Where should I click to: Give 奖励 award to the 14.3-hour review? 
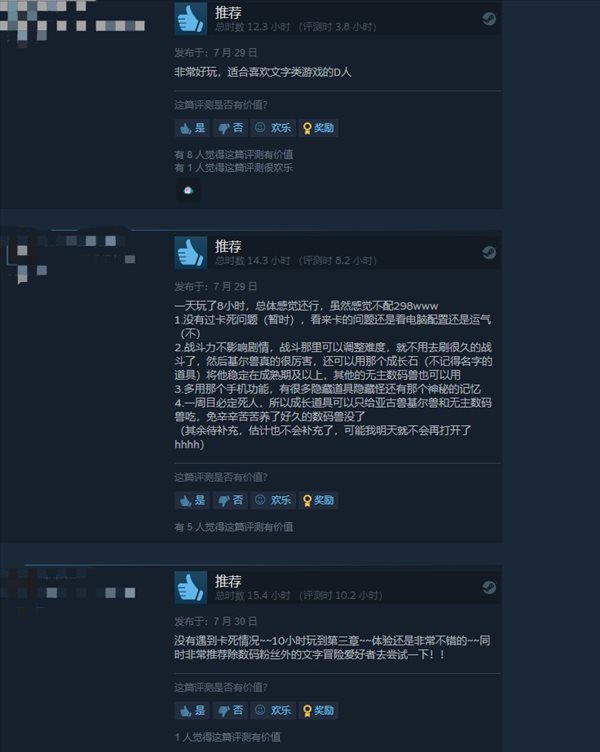click(x=318, y=500)
